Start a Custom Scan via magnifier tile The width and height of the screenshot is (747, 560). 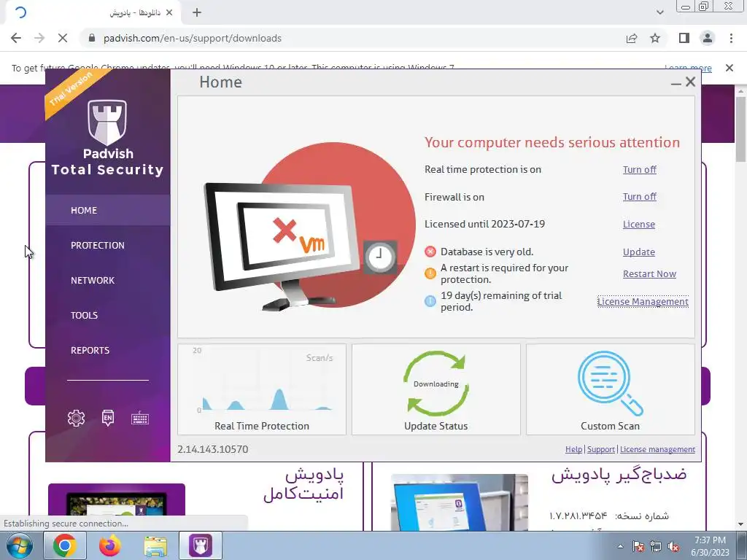pos(611,389)
